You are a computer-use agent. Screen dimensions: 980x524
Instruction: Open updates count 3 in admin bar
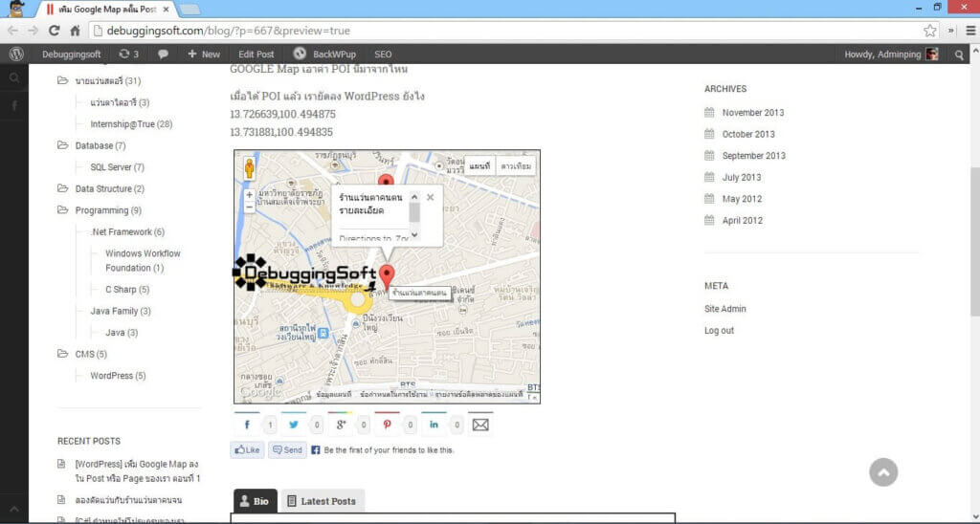pyautogui.click(x=129, y=55)
